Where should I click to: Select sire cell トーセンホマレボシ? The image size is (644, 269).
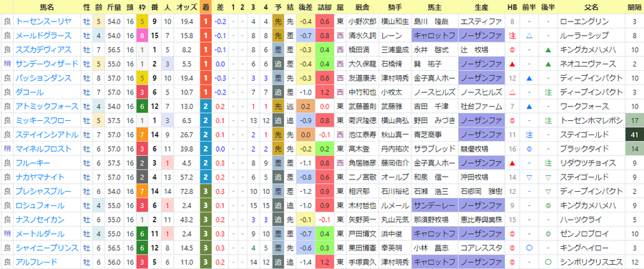click(592, 121)
